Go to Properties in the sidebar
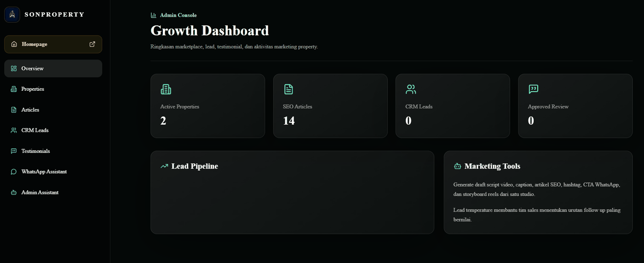This screenshot has height=263, width=644. coord(53,89)
